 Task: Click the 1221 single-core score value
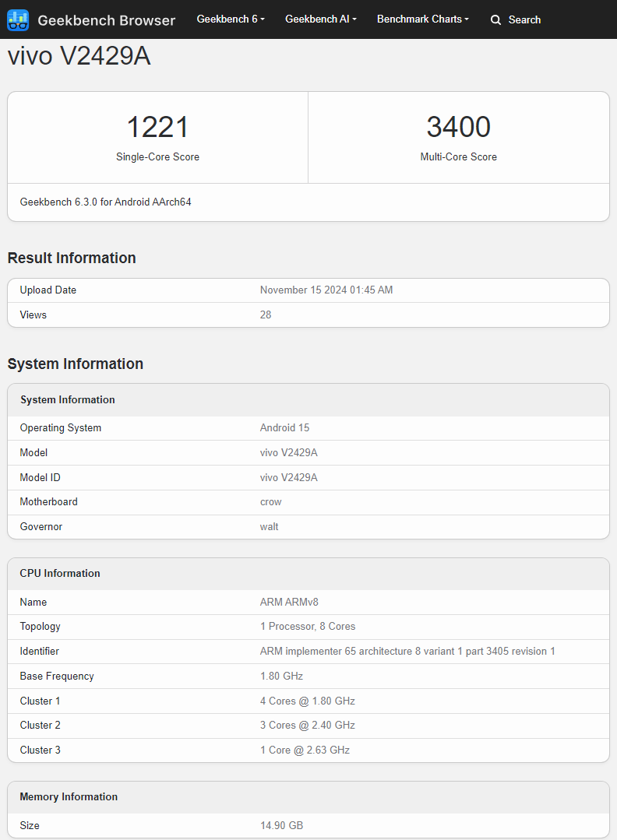pos(157,127)
